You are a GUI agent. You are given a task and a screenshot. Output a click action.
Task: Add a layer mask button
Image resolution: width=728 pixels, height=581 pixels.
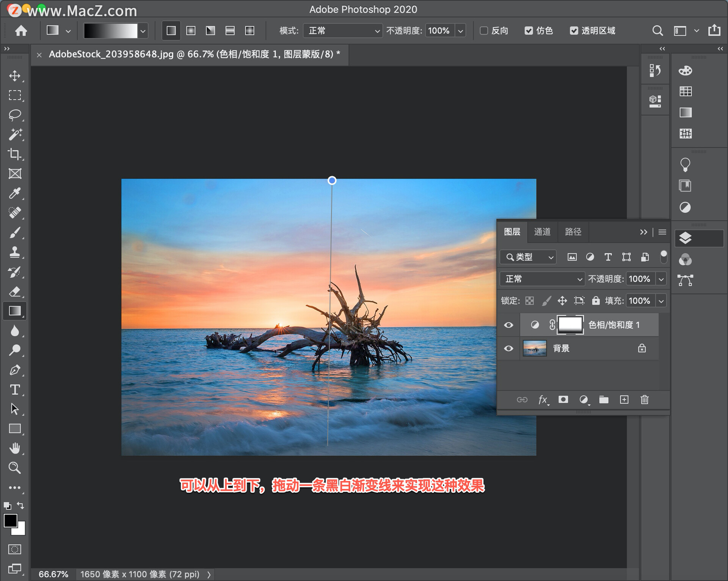(563, 399)
